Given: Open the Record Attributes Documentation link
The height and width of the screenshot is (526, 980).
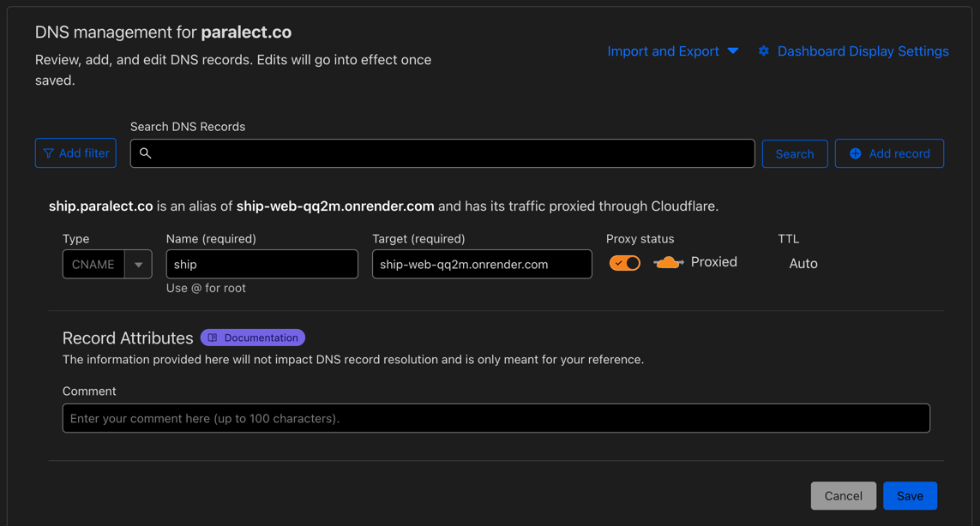Looking at the screenshot, I should pyautogui.click(x=252, y=337).
